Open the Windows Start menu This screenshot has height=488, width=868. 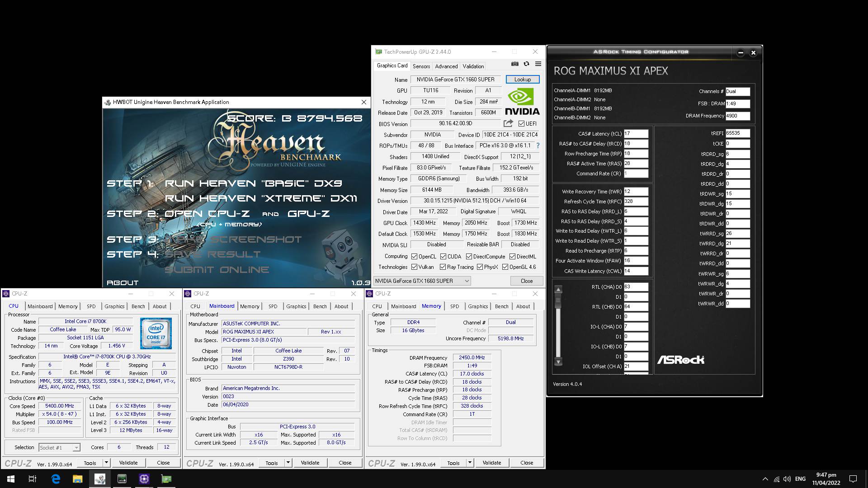coord(11,479)
